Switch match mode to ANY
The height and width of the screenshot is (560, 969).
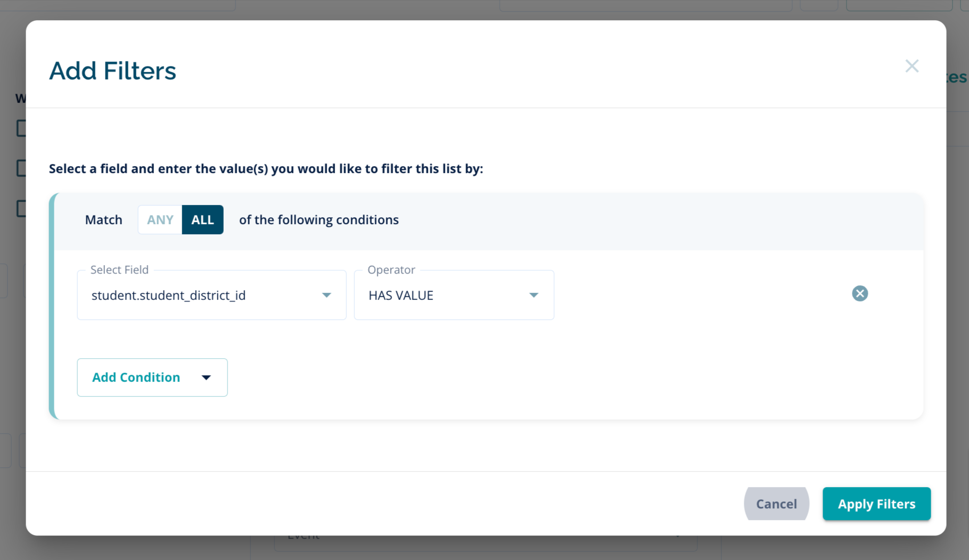[160, 220]
